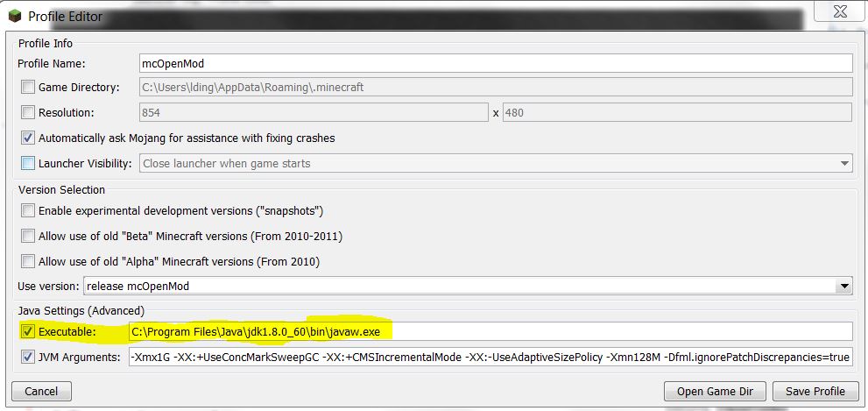Open the Launcher Visibility dropdown

click(x=496, y=163)
